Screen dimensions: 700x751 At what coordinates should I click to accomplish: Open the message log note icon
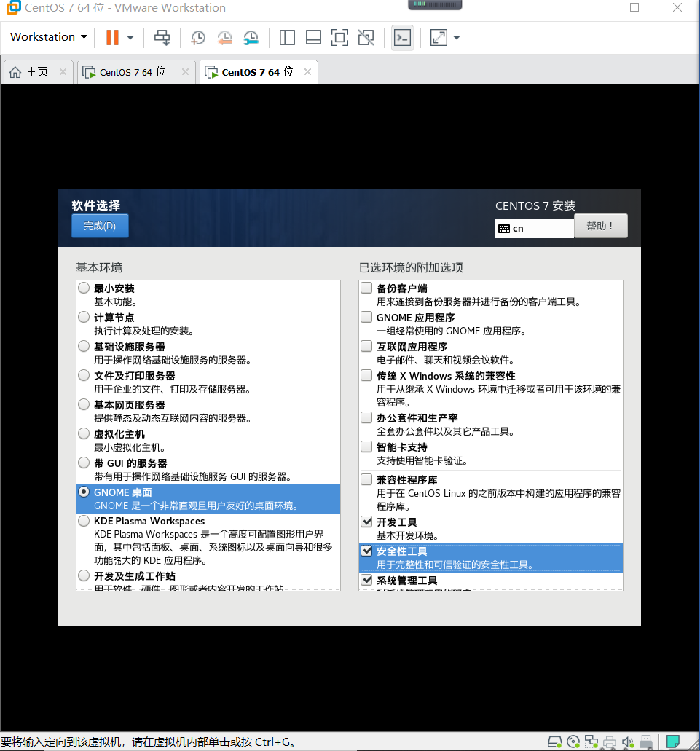click(673, 742)
